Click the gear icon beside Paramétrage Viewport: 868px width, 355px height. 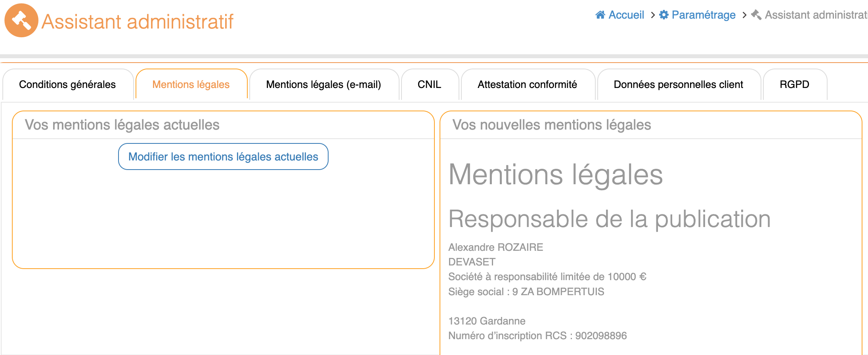click(663, 15)
